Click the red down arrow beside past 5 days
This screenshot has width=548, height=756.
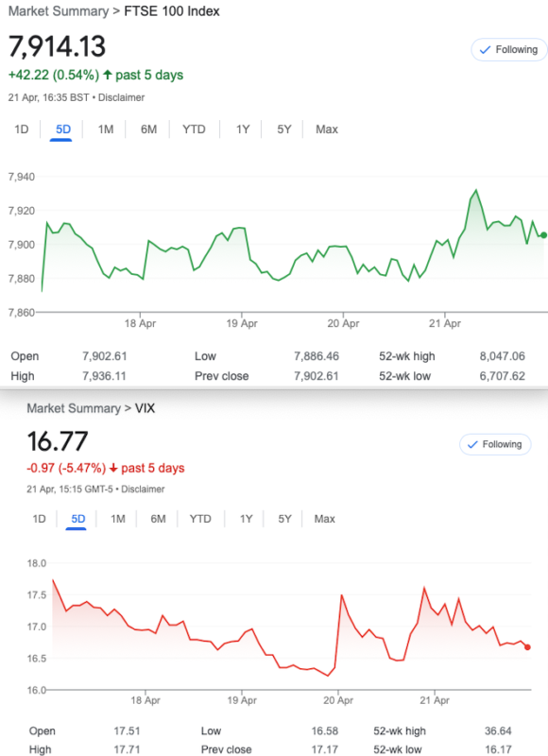pyautogui.click(x=113, y=468)
